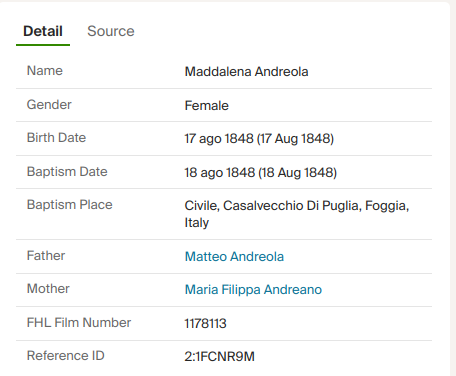Click the Baptism Date field label
Screen dimensions: 456x376
coord(67,172)
